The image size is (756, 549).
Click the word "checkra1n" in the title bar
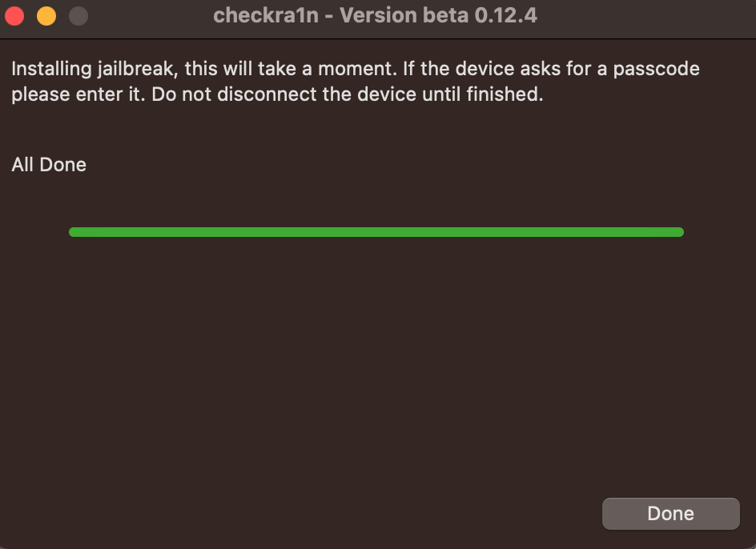[265, 16]
